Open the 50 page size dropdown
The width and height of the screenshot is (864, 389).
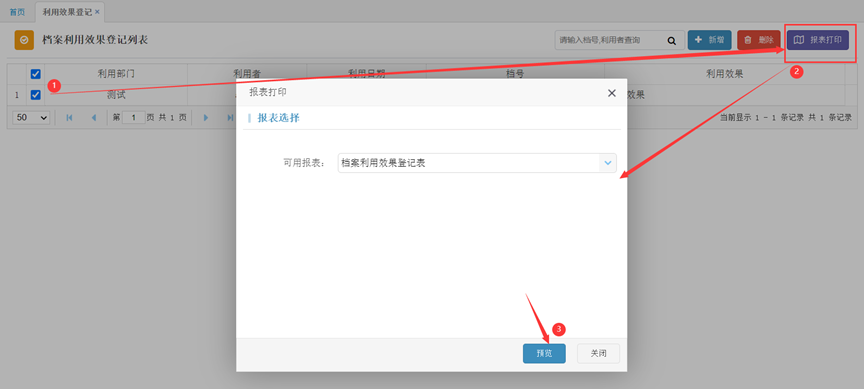(31, 117)
